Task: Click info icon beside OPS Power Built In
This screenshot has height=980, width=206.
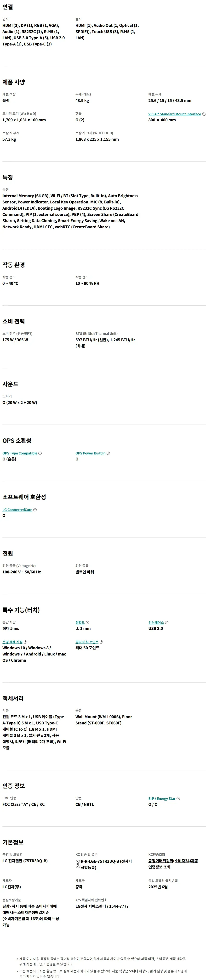Action: point(108,453)
